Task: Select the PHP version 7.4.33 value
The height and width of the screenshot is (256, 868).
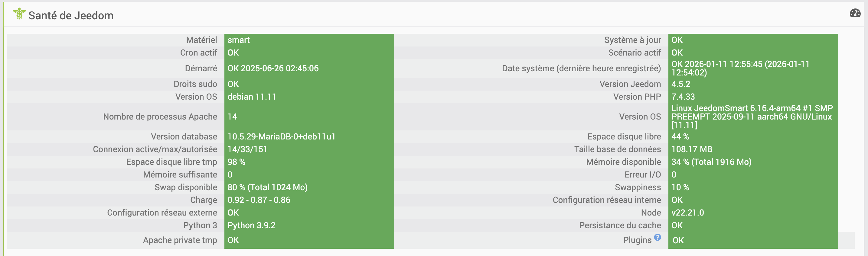Action: 683,97
